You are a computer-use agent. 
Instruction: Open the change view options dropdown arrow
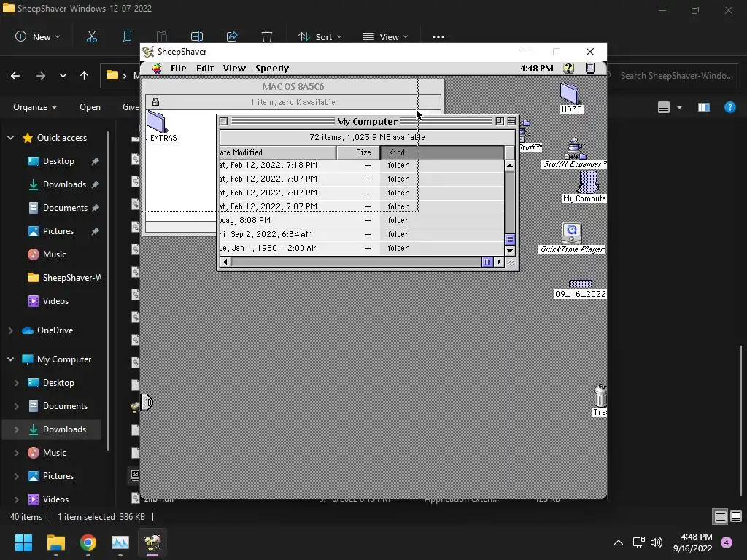[x=679, y=107]
